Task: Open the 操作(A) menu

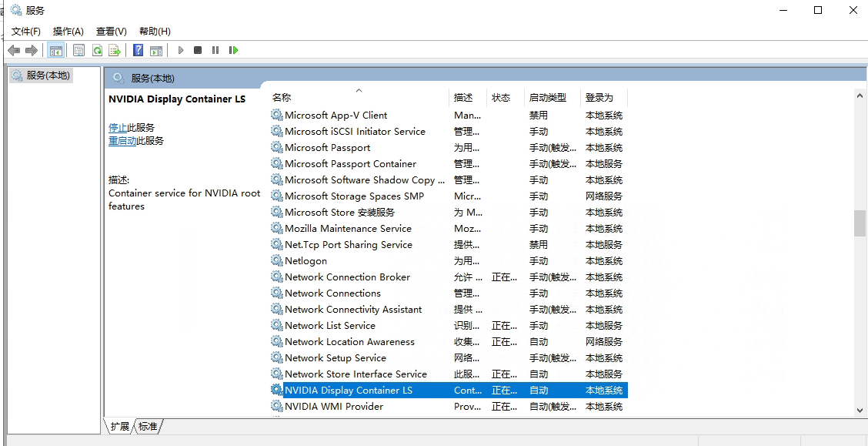Action: (68, 31)
